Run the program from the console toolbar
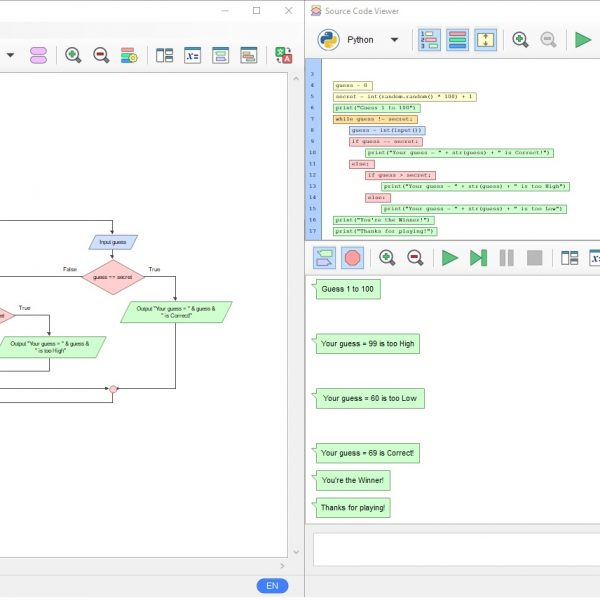600x600 pixels. tap(450, 258)
